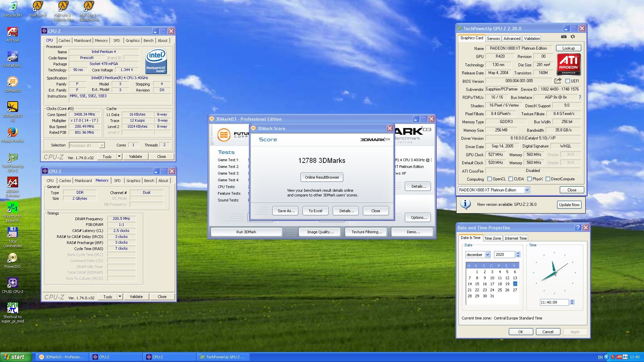
Task: Click the GPU-Z refresh icon
Action: pyautogui.click(x=573, y=37)
